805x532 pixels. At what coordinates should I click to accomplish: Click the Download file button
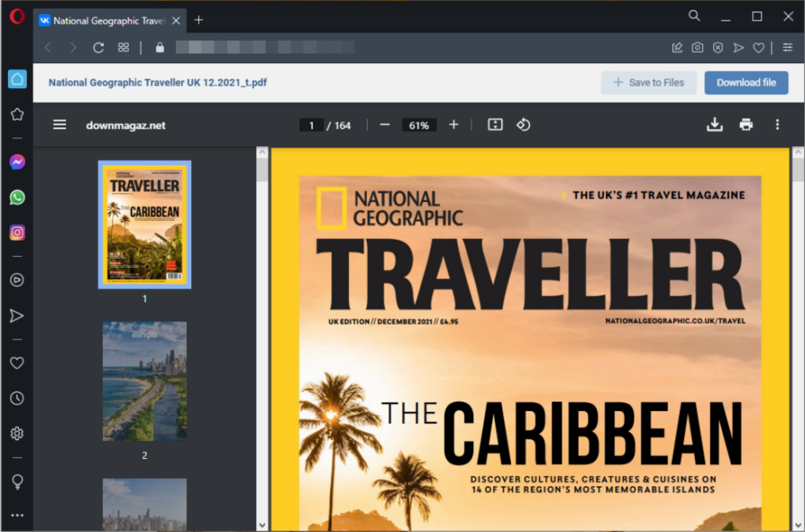click(746, 83)
